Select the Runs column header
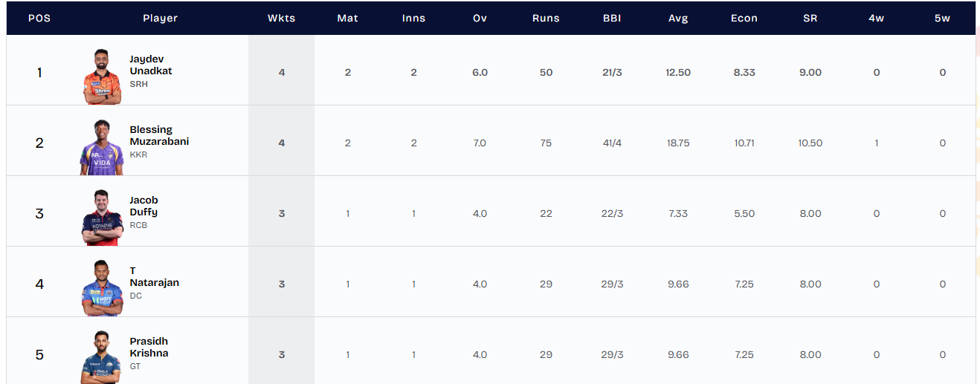The height and width of the screenshot is (384, 980). [546, 19]
